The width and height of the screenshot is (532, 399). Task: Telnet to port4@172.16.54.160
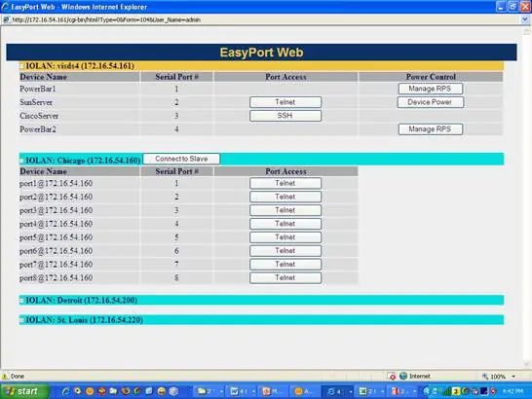285,224
